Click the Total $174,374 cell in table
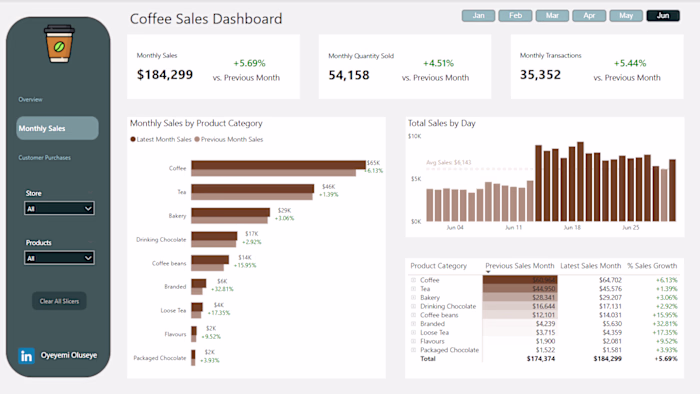700x394 pixels. (x=541, y=359)
